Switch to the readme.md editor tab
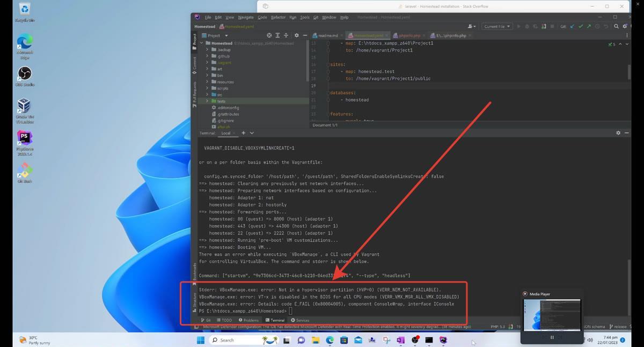Viewport: 644px width, 347px height. tap(327, 35)
